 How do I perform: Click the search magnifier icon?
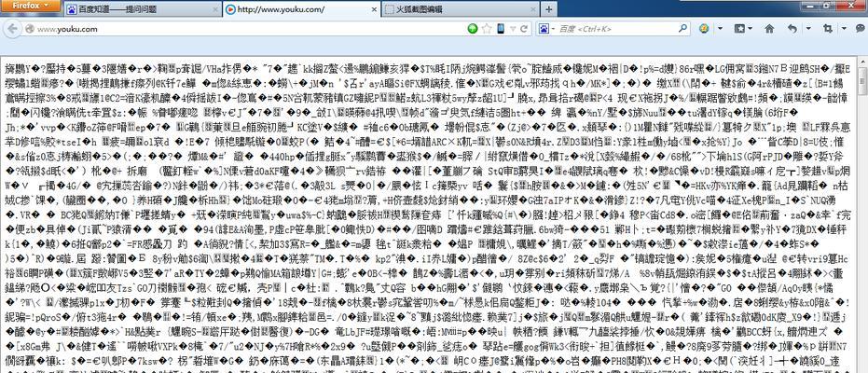(683, 29)
